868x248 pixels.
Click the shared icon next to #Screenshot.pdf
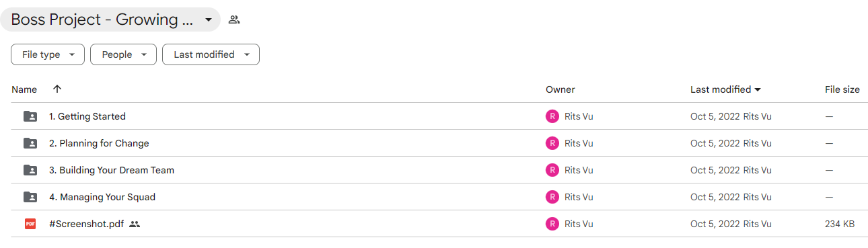[x=135, y=224]
